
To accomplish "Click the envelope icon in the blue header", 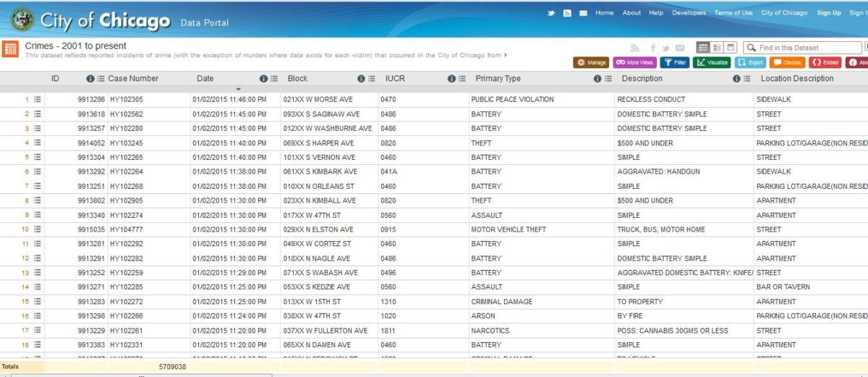I will point(583,13).
